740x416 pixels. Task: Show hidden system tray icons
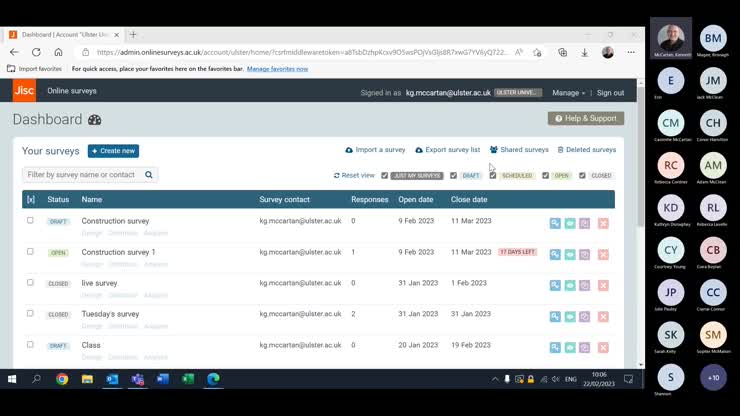pyautogui.click(x=495, y=380)
